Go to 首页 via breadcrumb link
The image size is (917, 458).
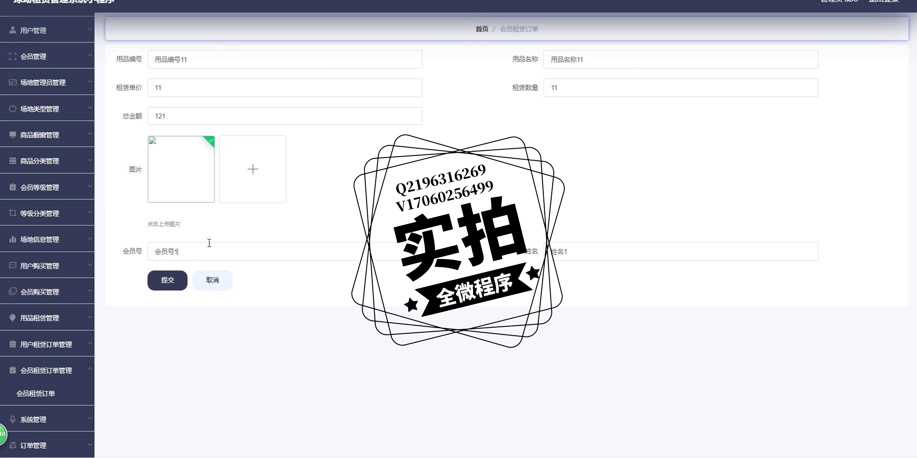(x=482, y=29)
